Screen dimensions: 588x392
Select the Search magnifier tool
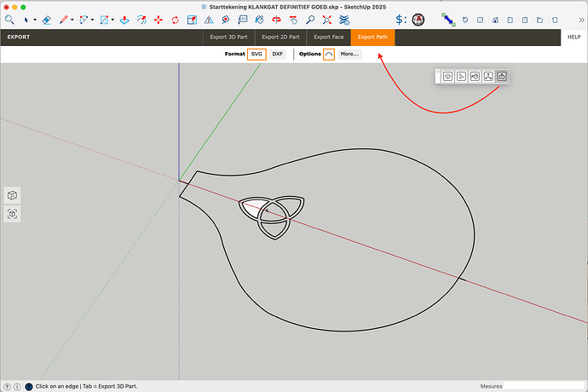pyautogui.click(x=9, y=20)
